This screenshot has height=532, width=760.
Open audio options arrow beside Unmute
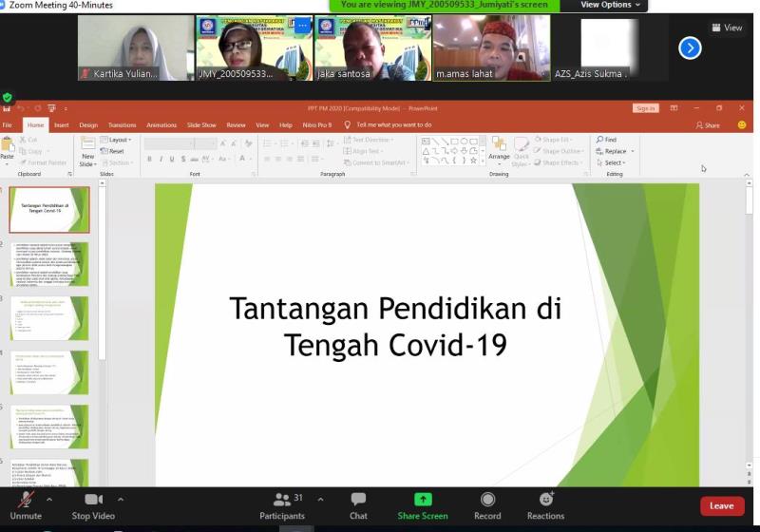(49, 499)
